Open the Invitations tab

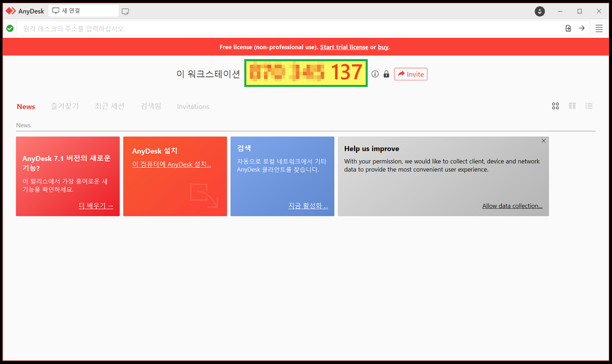(193, 107)
